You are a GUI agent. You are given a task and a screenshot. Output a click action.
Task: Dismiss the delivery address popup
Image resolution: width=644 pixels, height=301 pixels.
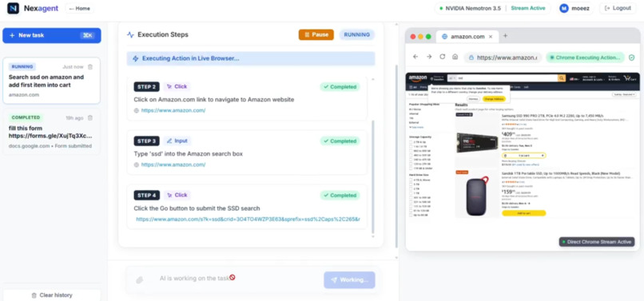(x=473, y=98)
